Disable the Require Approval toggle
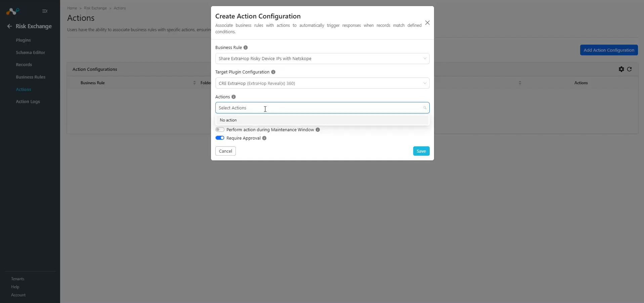644x303 pixels. [x=220, y=138]
